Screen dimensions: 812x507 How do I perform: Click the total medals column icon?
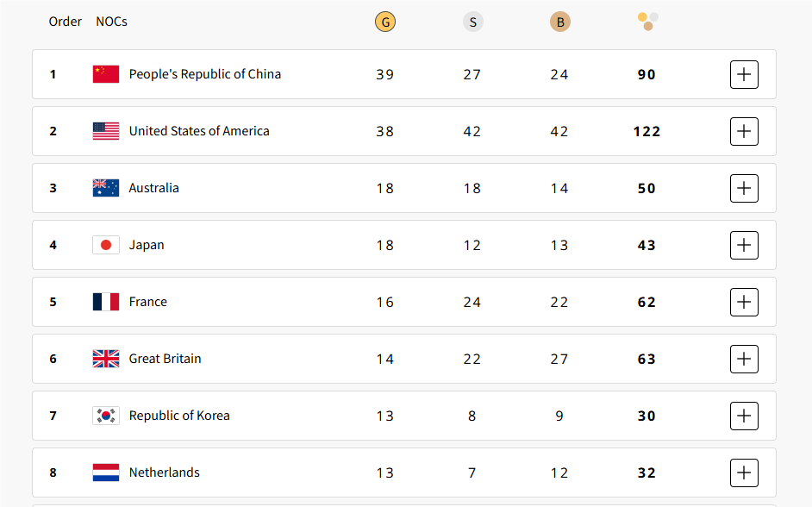tap(647, 22)
